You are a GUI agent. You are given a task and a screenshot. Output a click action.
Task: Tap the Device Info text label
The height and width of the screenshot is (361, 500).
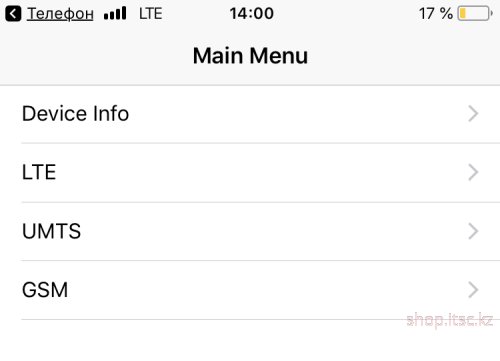75,114
